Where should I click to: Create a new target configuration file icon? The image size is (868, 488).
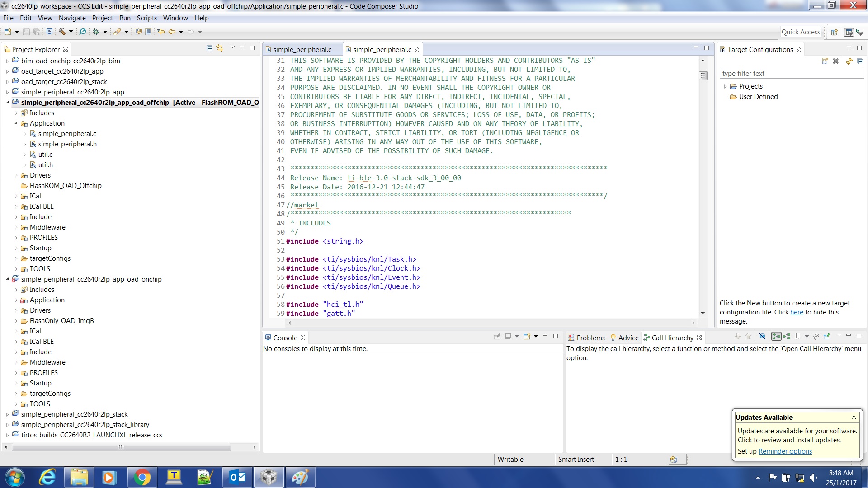pyautogui.click(x=825, y=61)
